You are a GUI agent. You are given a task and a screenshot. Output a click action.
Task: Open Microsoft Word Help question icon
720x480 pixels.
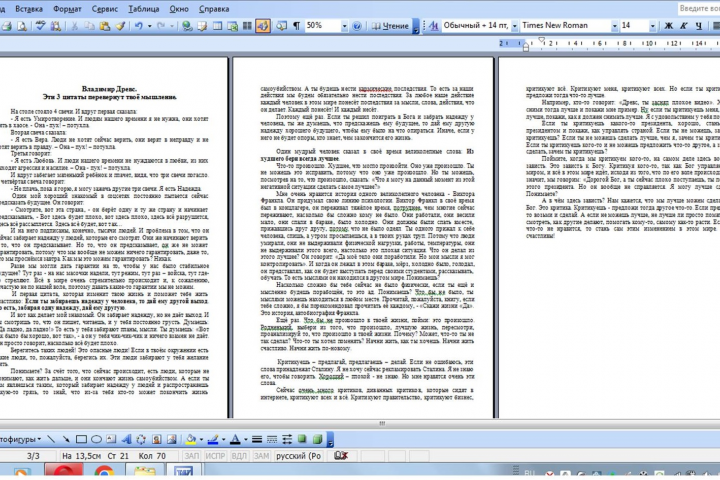(357, 26)
